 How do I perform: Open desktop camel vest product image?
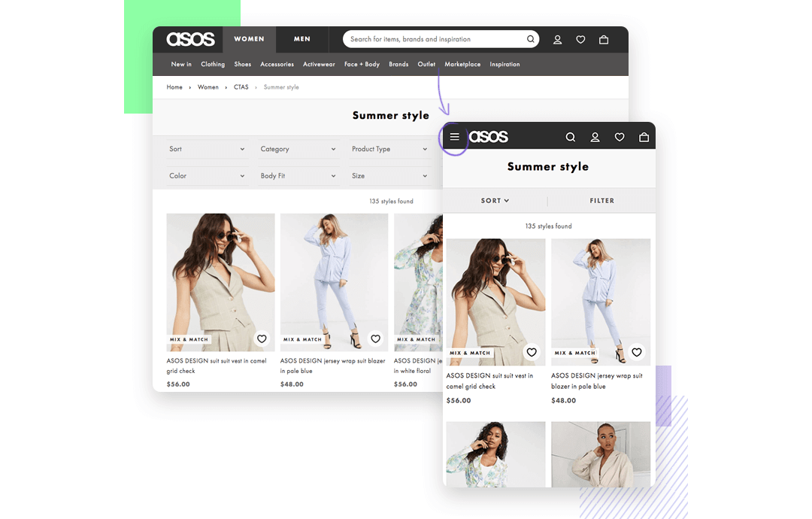point(220,282)
